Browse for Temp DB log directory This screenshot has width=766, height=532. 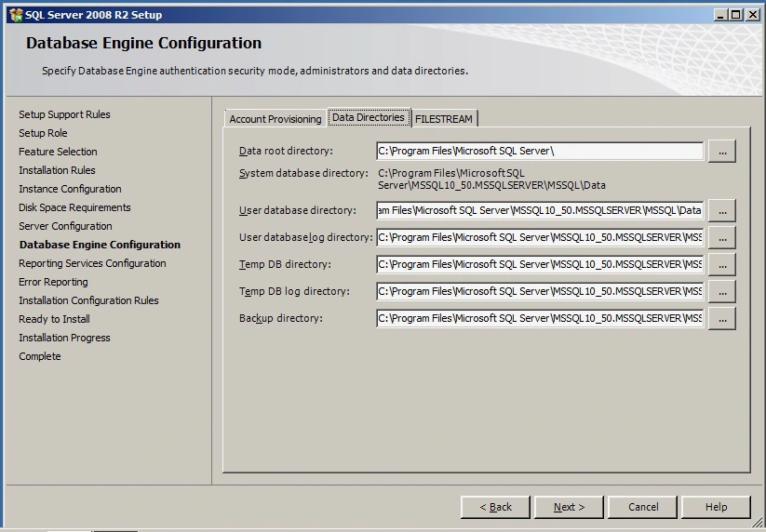(x=721, y=292)
